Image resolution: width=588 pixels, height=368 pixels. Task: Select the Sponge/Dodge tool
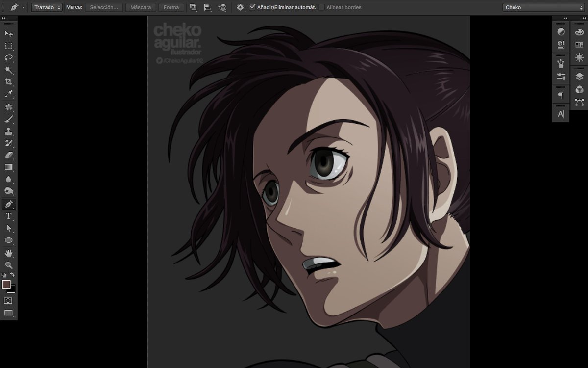[x=9, y=191]
